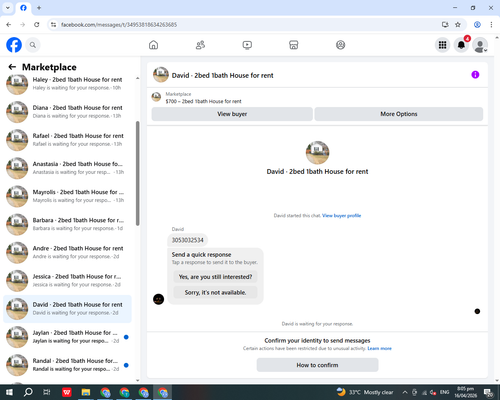Open Windows taskbar search
Viewport: 500px width, 400px height.
[x=28, y=392]
